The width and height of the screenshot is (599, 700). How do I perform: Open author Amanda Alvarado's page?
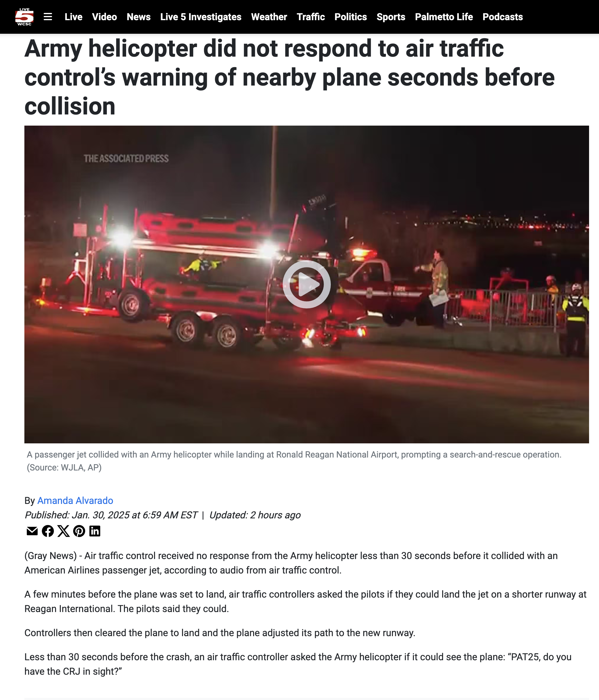tap(75, 501)
